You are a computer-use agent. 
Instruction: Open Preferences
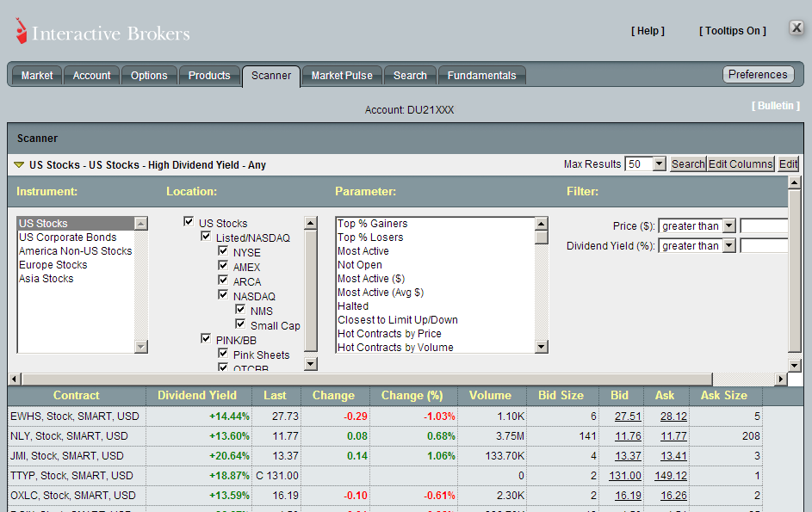[758, 75]
